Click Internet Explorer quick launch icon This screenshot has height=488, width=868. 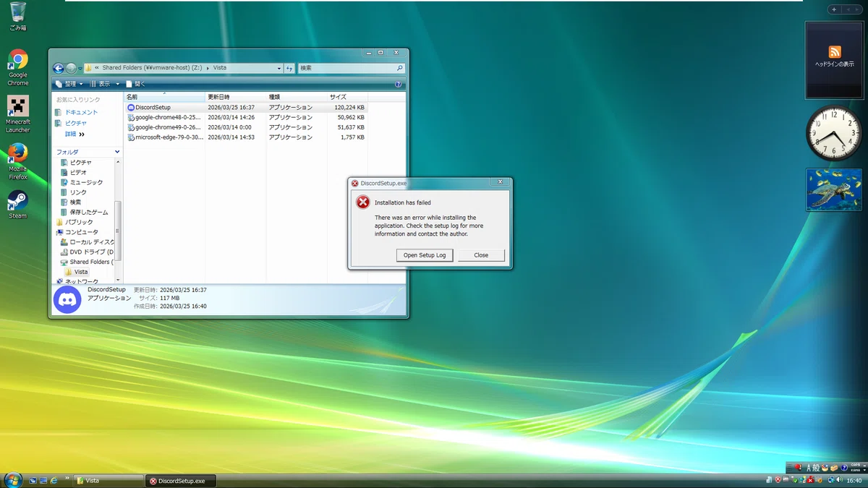pyautogui.click(x=54, y=481)
